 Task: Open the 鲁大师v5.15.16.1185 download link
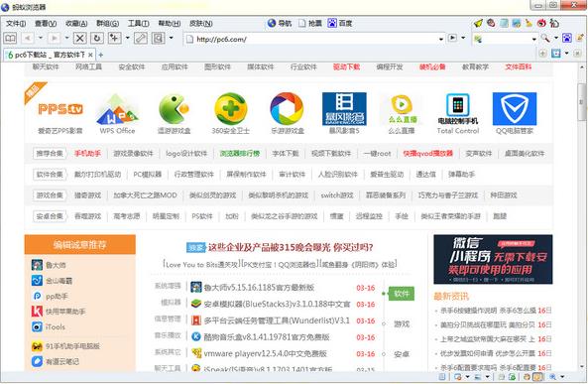click(x=259, y=288)
